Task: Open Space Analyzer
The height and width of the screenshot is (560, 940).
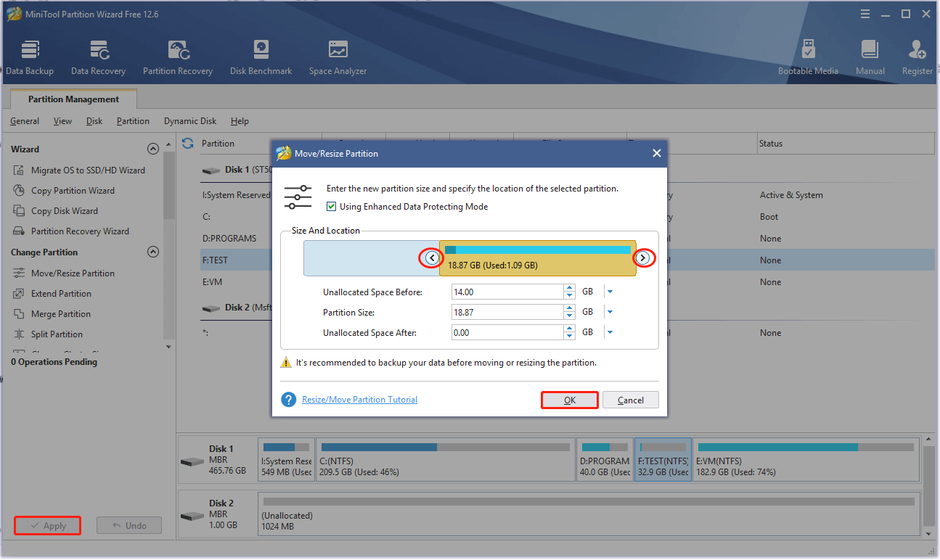Action: 338,57
